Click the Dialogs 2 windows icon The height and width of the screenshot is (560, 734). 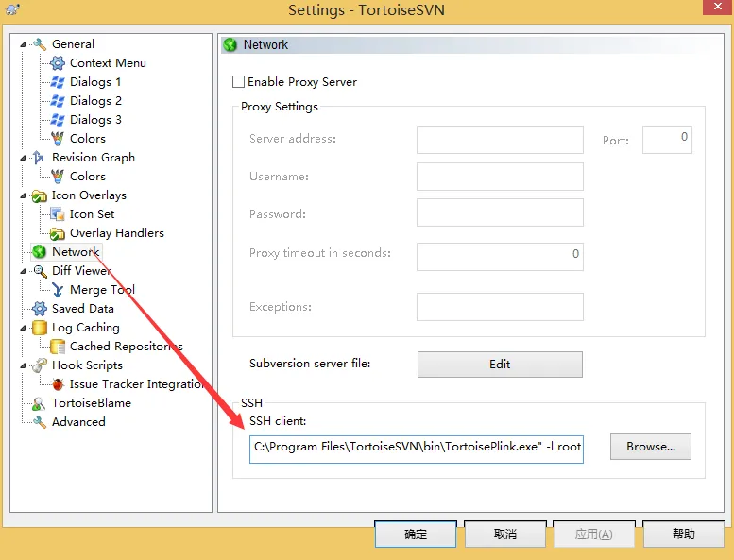tap(57, 101)
